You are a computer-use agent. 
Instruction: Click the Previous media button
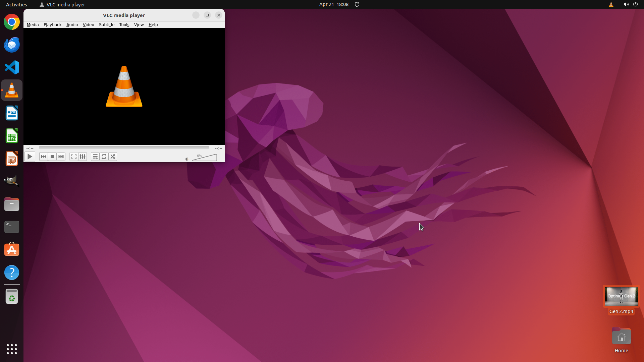(43, 157)
